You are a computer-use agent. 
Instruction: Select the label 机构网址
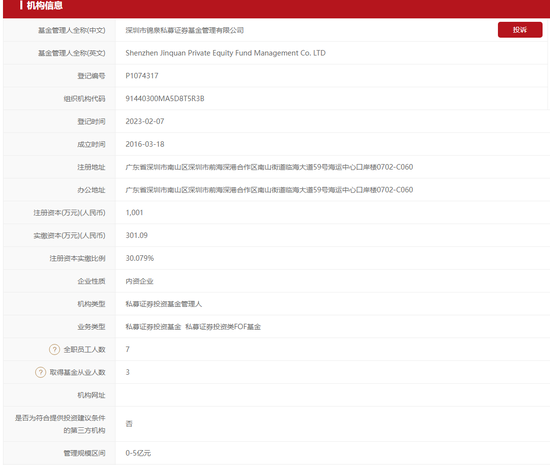click(91, 395)
